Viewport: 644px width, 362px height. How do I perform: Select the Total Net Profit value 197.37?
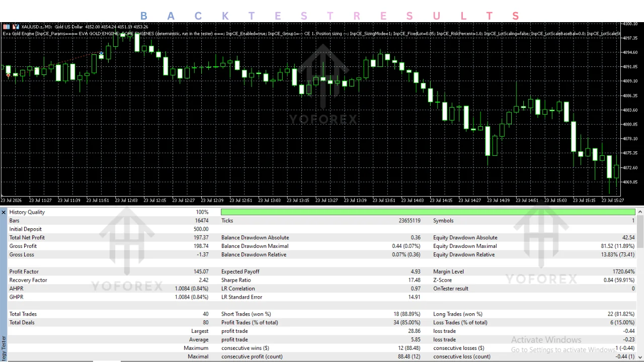(201, 238)
